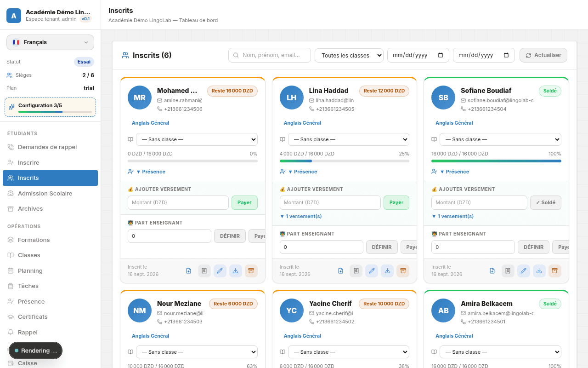588x368 pixels.
Task: Download Sofiane Boudiaf's record via the download icon
Action: tap(539, 270)
